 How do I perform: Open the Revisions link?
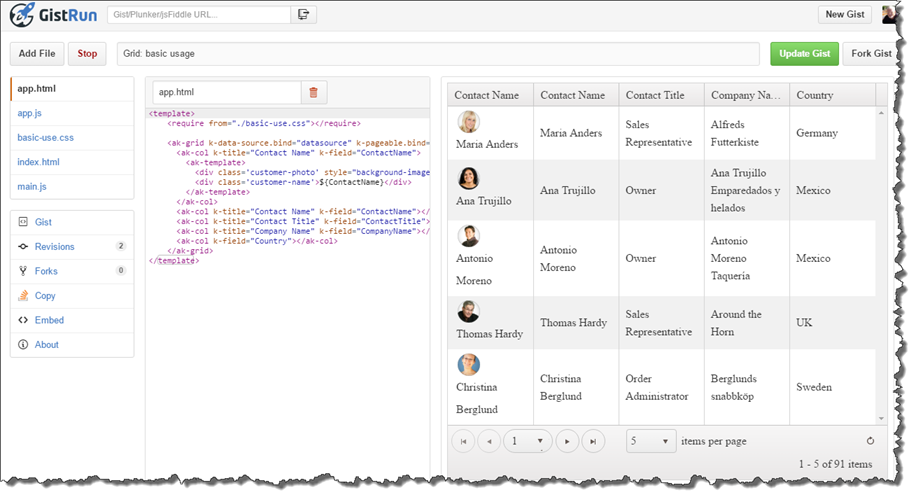(x=54, y=247)
